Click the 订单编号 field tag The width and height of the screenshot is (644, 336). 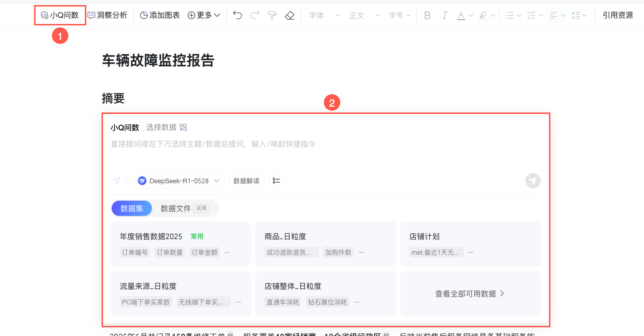click(135, 252)
